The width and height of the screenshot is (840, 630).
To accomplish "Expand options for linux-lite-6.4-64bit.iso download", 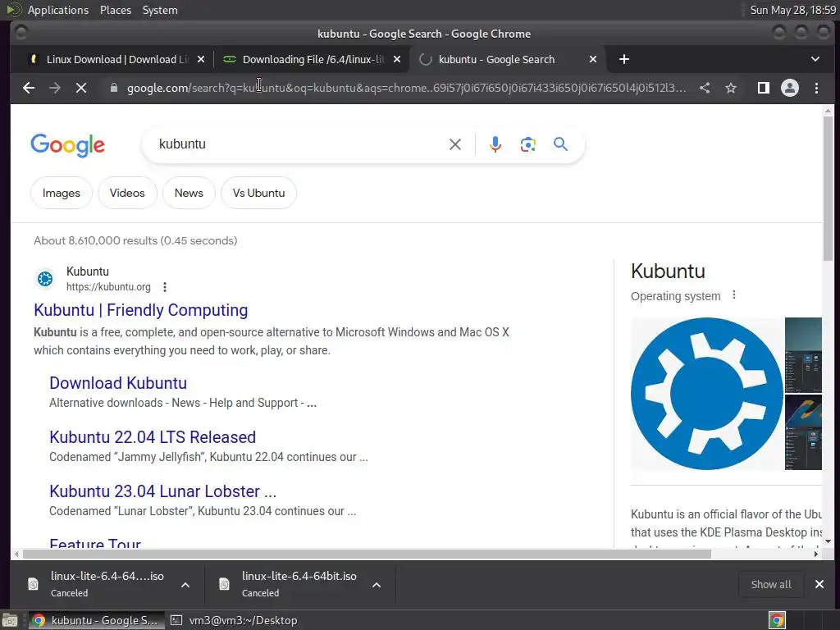I will [377, 585].
